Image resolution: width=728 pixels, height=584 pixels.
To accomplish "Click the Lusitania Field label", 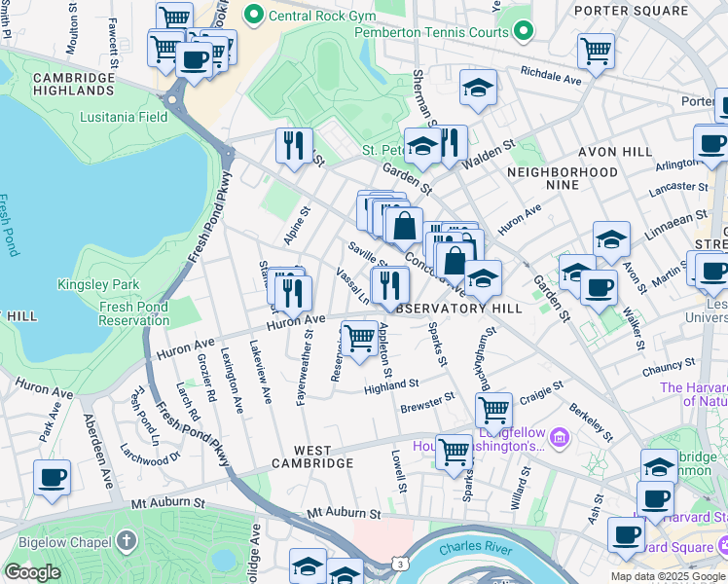I will tap(124, 117).
